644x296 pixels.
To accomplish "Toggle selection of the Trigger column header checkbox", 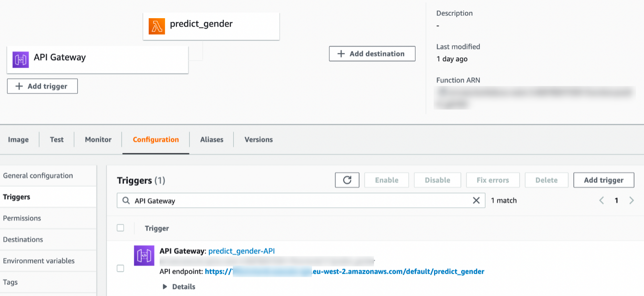I will 120,228.
